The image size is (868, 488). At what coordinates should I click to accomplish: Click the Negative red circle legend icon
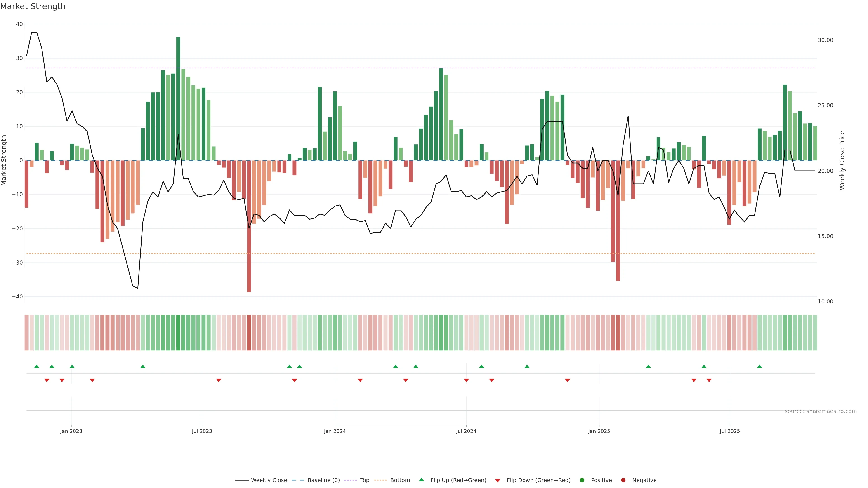623,480
